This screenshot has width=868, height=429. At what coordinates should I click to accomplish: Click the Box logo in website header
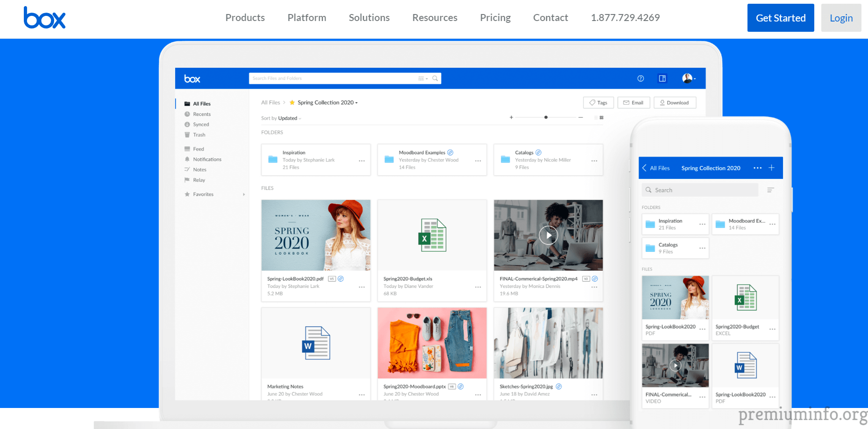point(44,18)
